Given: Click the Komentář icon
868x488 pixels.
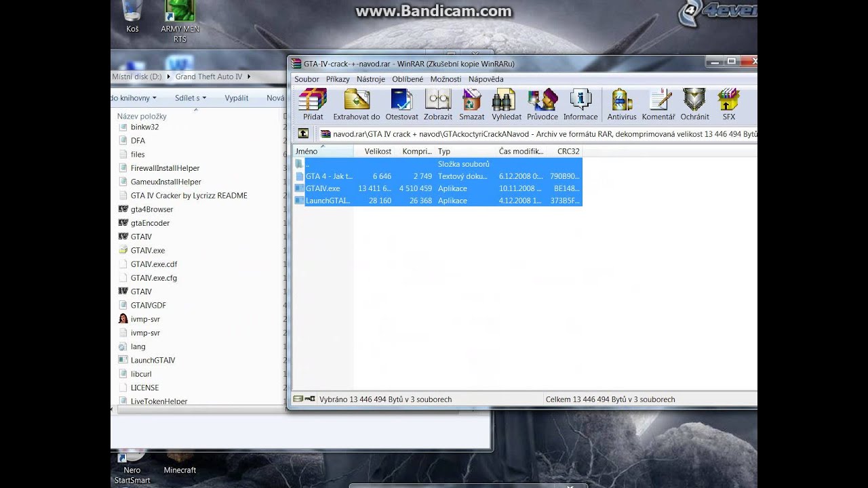Looking at the screenshot, I should tap(658, 104).
